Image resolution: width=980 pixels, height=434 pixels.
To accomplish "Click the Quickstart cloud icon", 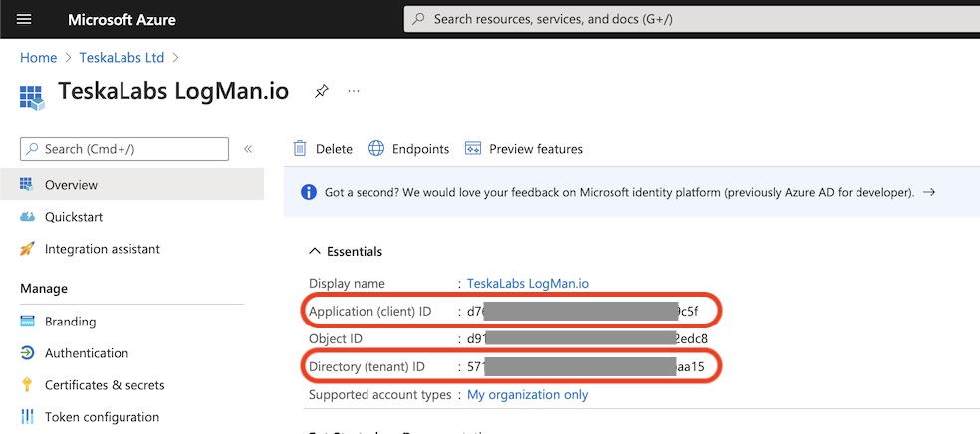I will 27,217.
